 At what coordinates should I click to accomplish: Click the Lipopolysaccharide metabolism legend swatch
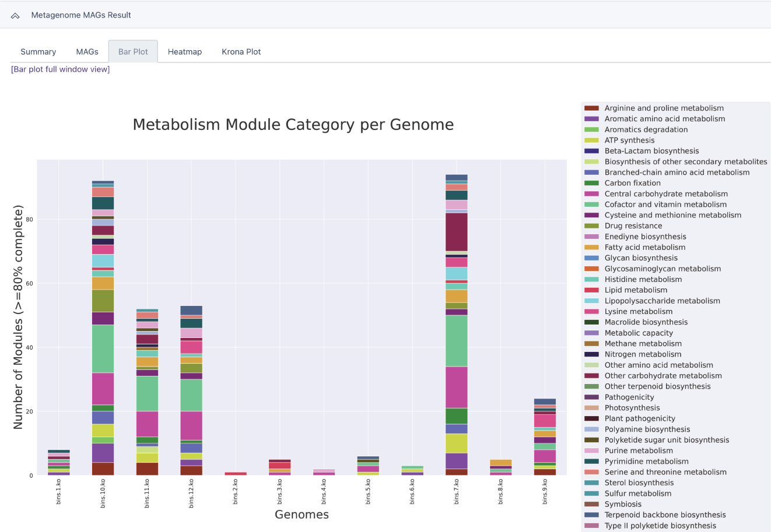click(591, 301)
